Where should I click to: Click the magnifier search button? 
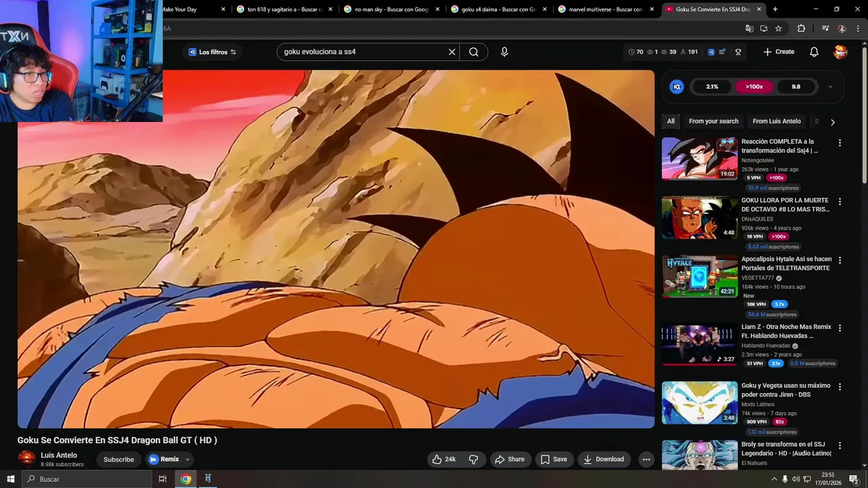473,52
